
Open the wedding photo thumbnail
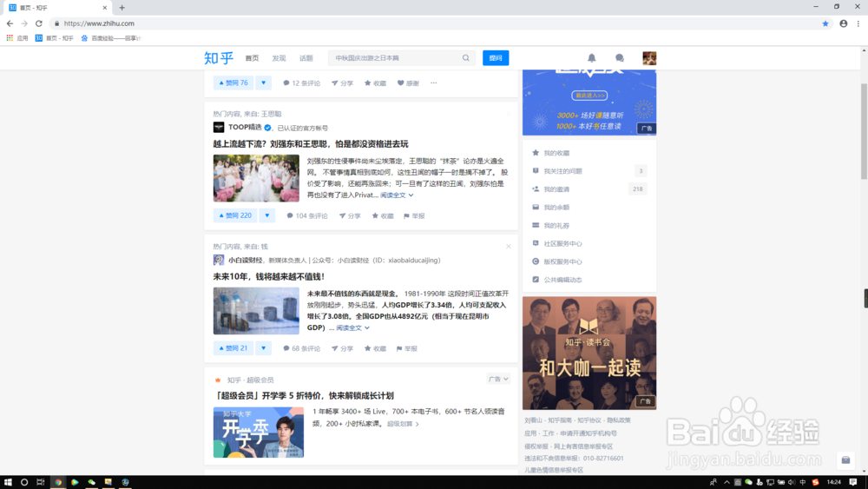256,178
